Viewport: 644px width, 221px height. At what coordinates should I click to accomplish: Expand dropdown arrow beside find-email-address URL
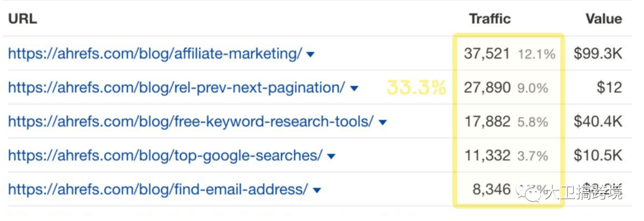316,191
